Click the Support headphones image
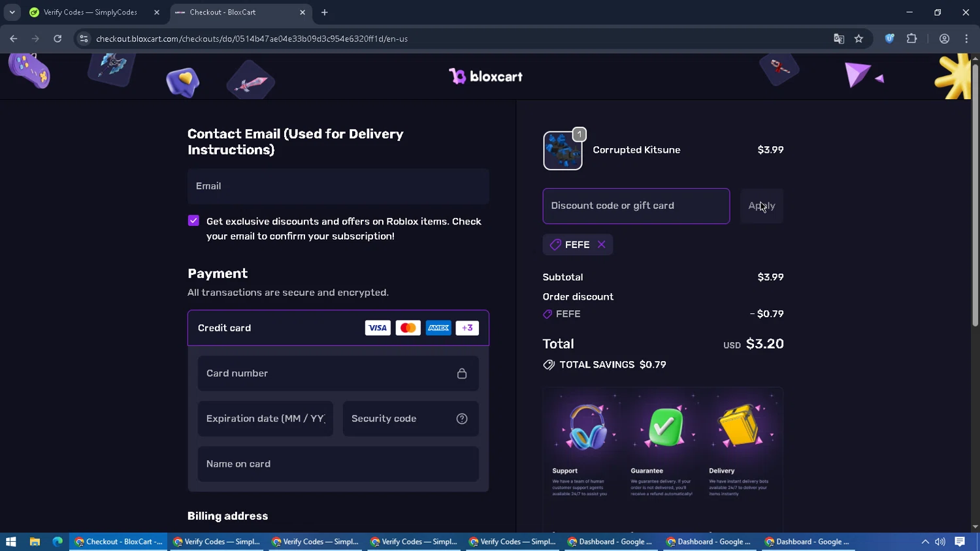 (587, 428)
